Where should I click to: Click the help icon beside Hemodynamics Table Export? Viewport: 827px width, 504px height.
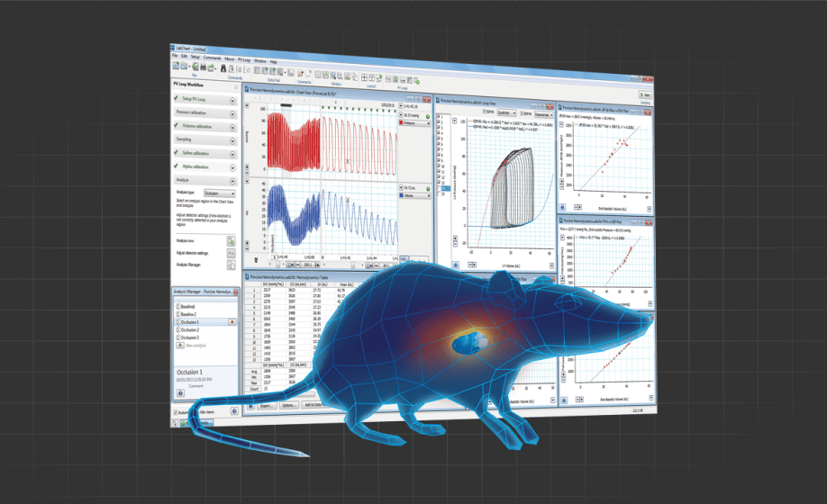pyautogui.click(x=250, y=406)
